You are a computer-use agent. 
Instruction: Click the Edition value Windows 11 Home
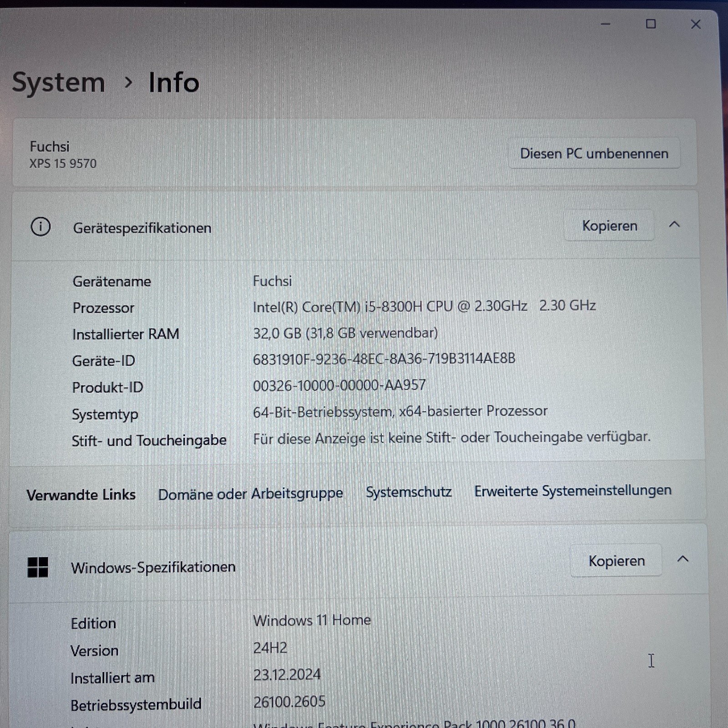pyautogui.click(x=312, y=621)
